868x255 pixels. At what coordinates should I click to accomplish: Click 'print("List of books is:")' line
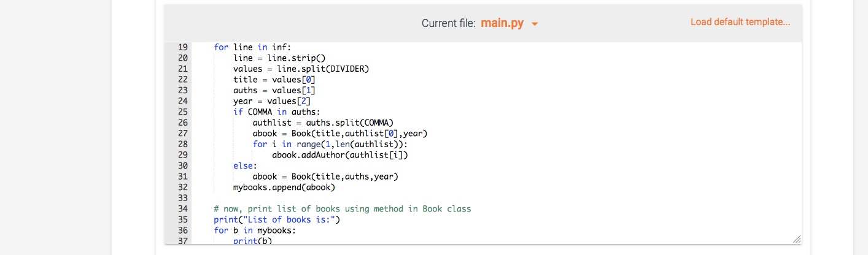[x=277, y=219]
